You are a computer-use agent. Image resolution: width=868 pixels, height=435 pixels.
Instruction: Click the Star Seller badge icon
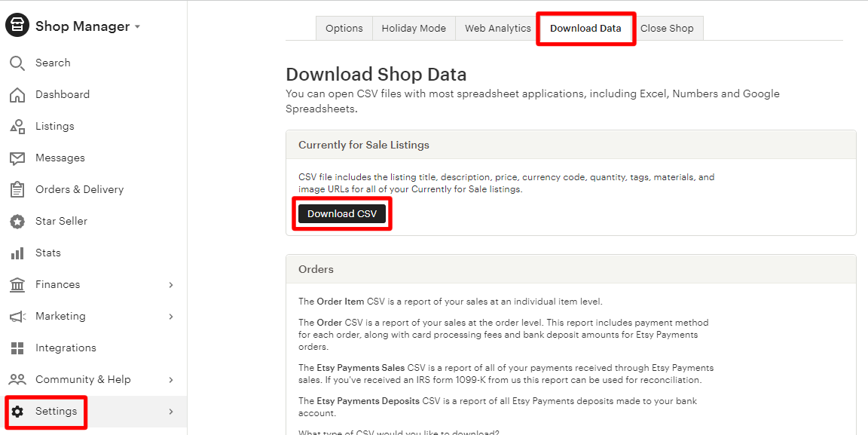click(x=17, y=222)
